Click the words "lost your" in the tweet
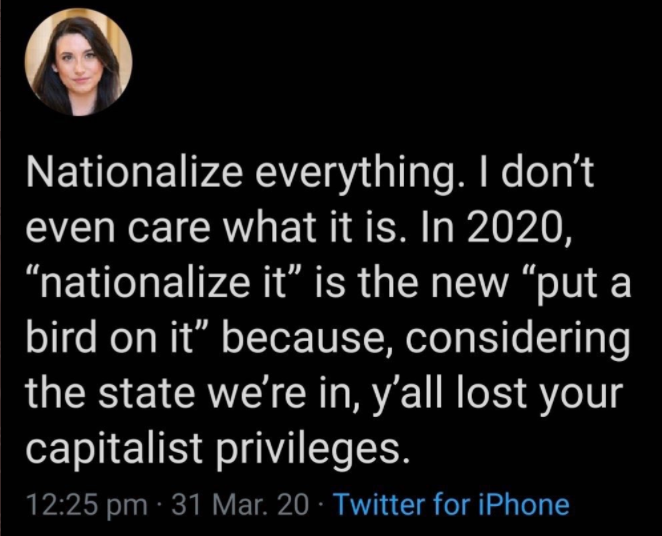Screen dimensions: 662x536 point(540,397)
